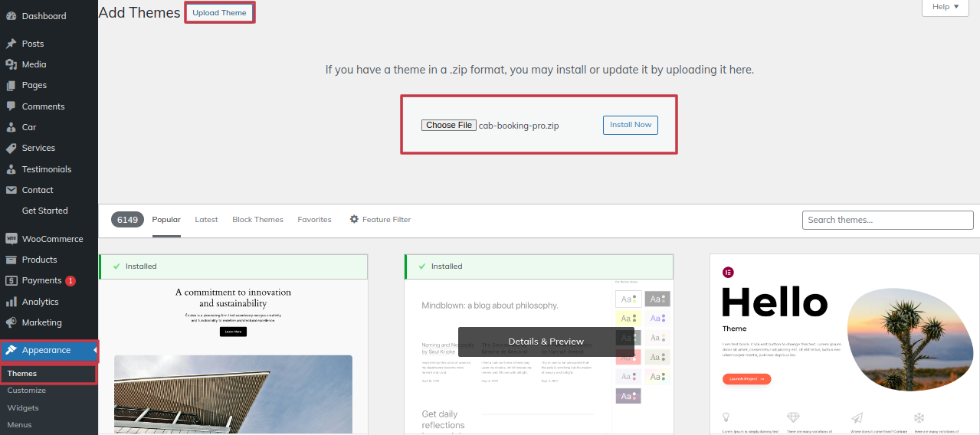
Task: Click the Comments speech bubble icon
Action: 11,106
